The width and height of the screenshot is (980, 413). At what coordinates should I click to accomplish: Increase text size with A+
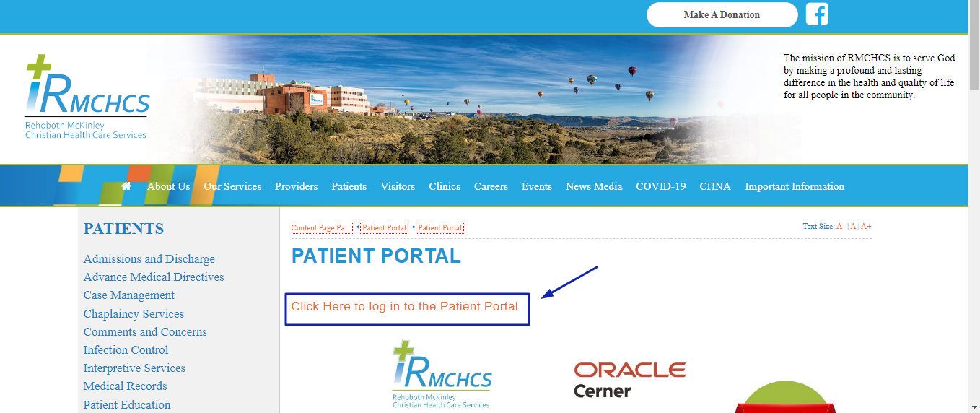(866, 226)
